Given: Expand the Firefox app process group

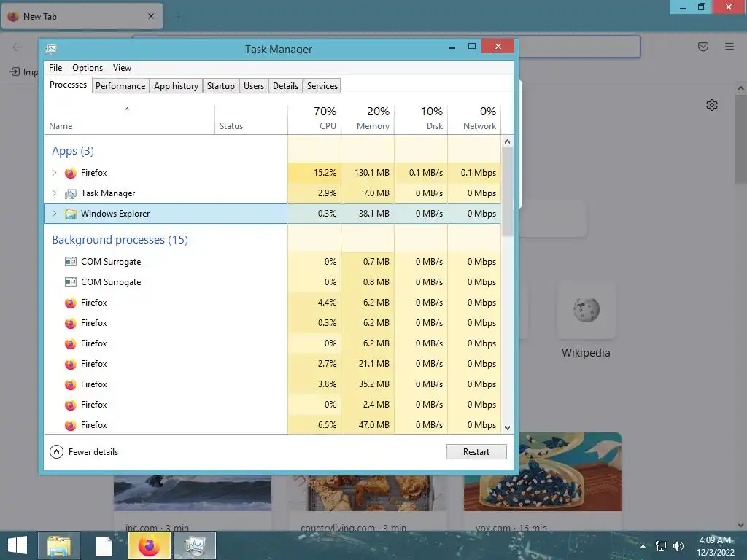Looking at the screenshot, I should [x=54, y=172].
